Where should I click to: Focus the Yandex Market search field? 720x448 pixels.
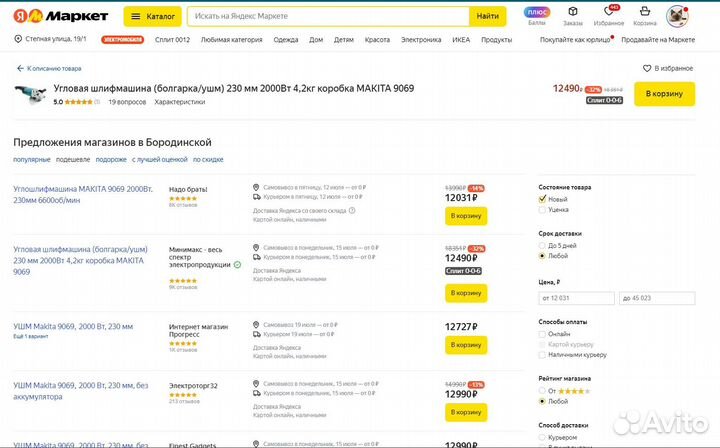(328, 16)
